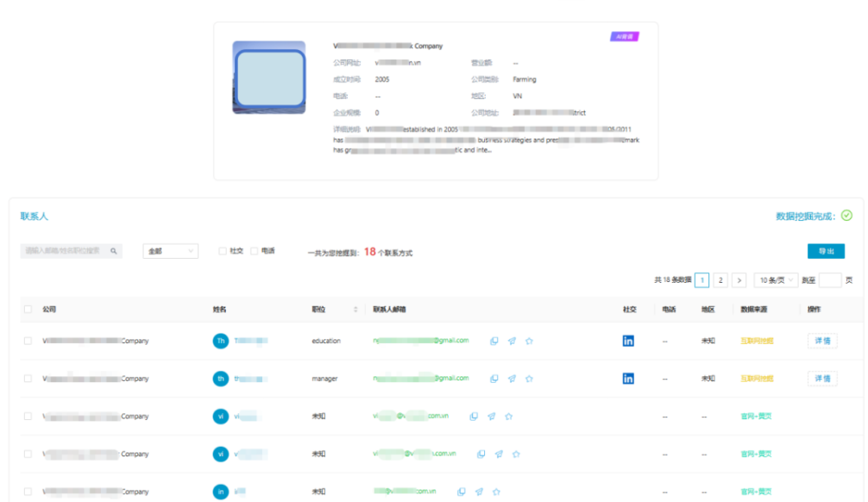
Task: Enable the 社交 filter checkbox
Action: [x=223, y=251]
